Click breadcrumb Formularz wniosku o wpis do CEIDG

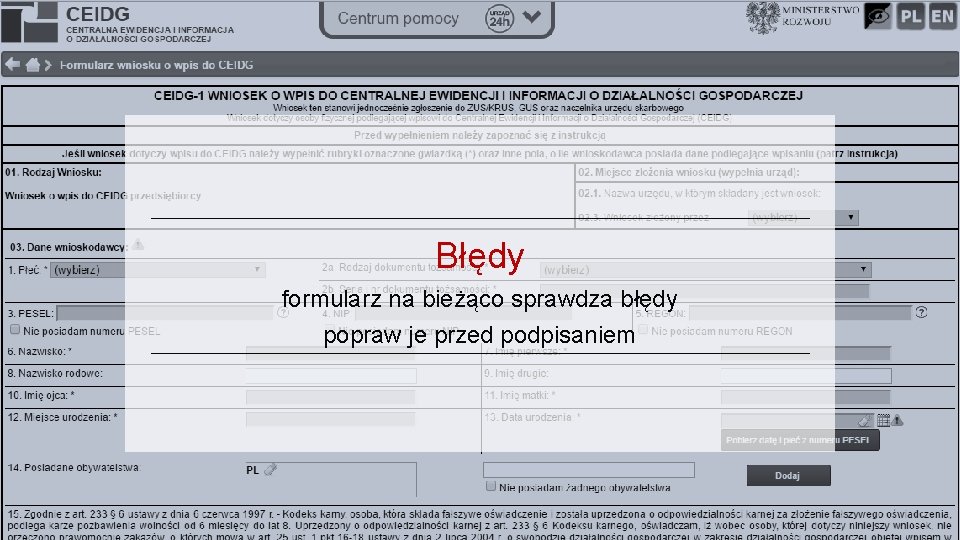tap(156, 65)
